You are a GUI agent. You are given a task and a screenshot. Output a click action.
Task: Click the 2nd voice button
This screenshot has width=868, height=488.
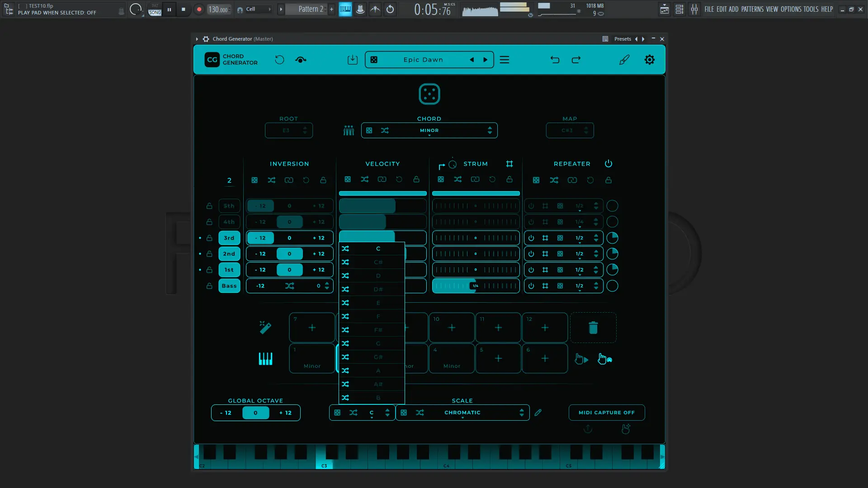(229, 254)
